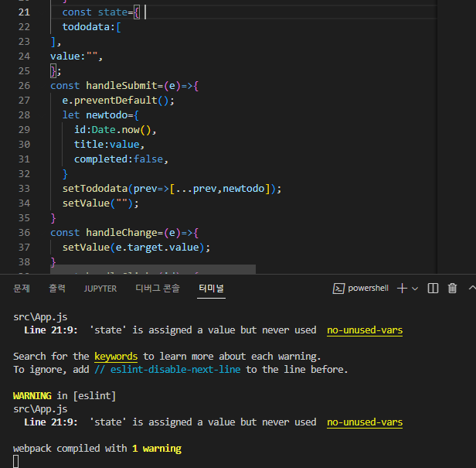Screen dimensions: 476x468
Task: Click the 'value:"",' line
Action: (x=76, y=56)
